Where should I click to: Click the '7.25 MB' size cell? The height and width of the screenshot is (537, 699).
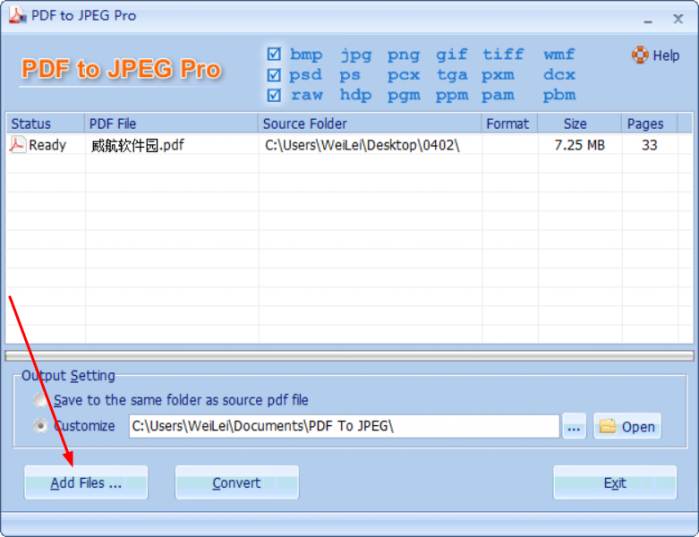580,145
